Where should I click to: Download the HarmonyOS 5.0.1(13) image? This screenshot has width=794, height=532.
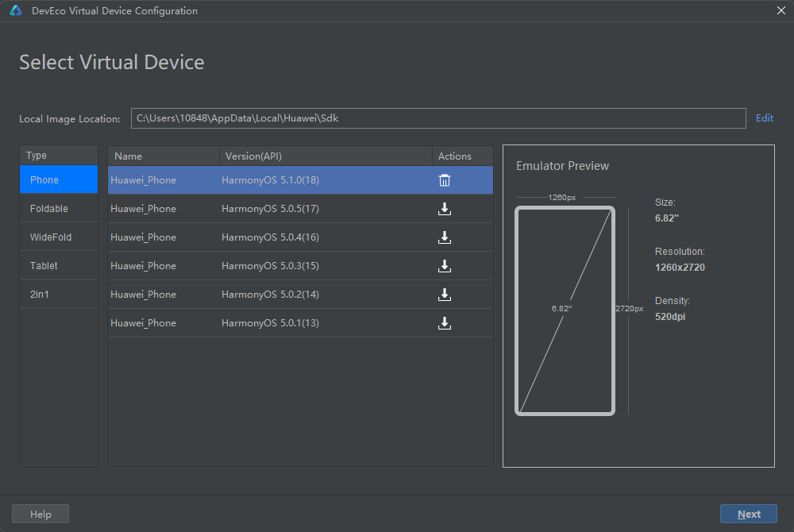pos(444,323)
